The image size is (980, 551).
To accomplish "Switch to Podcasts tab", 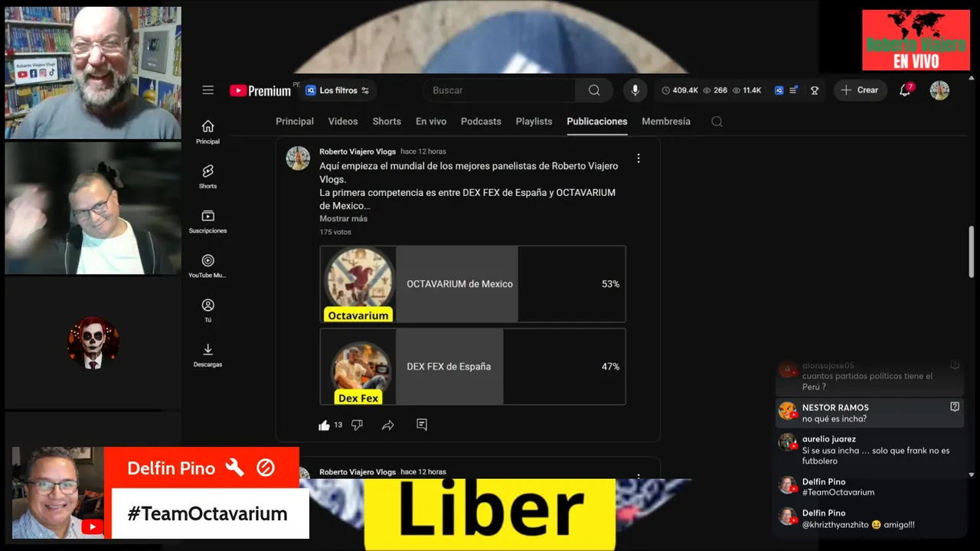I will pos(481,122).
